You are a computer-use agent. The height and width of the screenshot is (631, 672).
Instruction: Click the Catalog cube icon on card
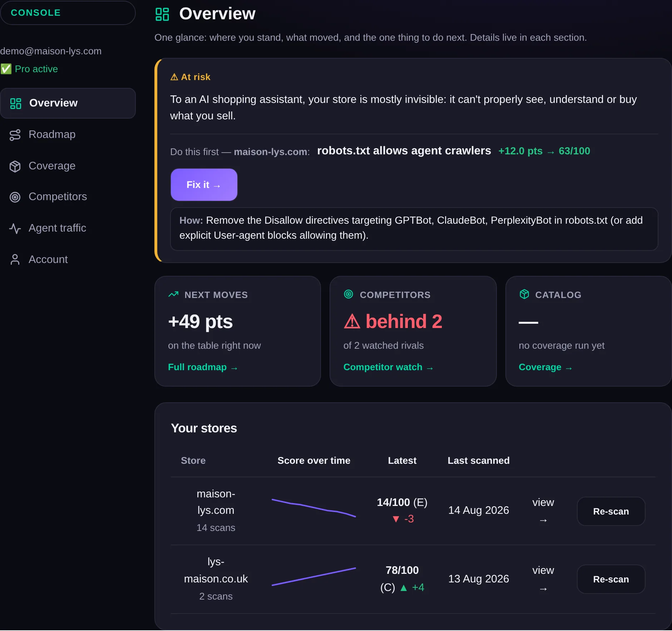click(x=524, y=294)
